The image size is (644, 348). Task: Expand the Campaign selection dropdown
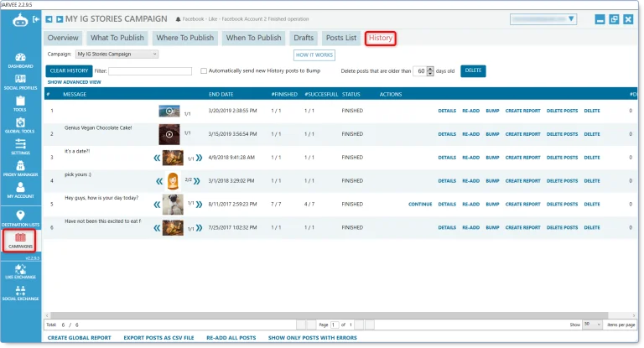pyautogui.click(x=112, y=54)
